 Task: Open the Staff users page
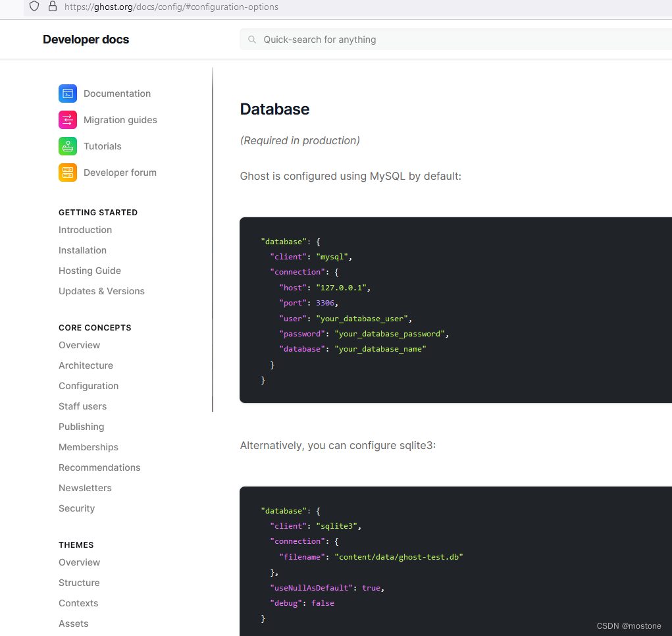point(82,406)
